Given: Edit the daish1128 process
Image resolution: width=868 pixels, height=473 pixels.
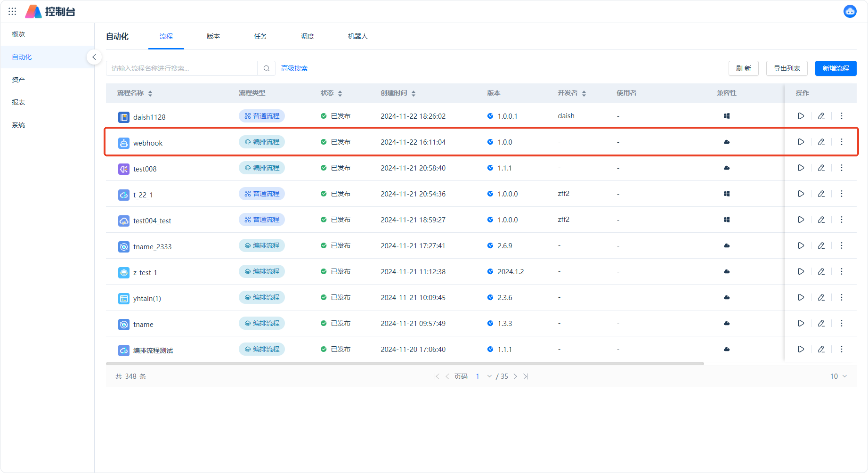Looking at the screenshot, I should coord(821,116).
